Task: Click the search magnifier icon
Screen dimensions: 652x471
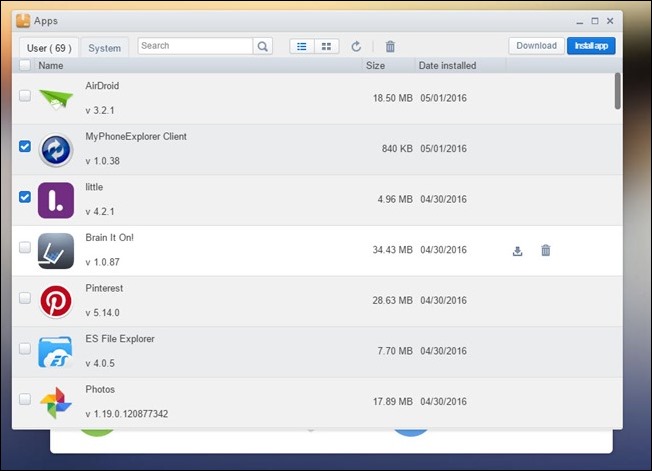Action: [262, 46]
